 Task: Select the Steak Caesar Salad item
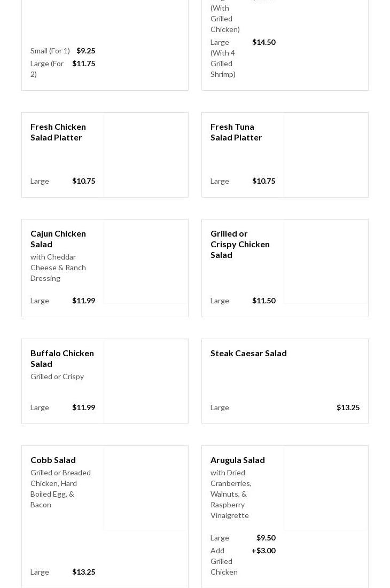(248, 353)
